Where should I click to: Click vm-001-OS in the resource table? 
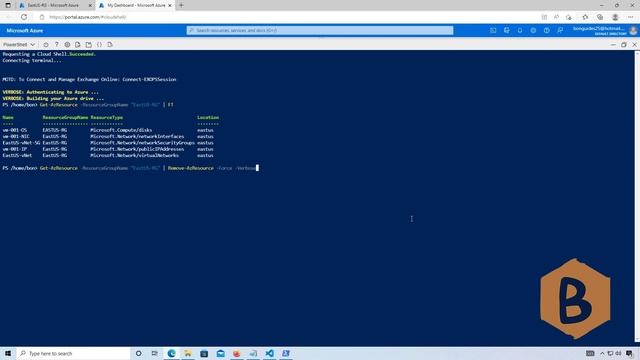[x=15, y=130]
